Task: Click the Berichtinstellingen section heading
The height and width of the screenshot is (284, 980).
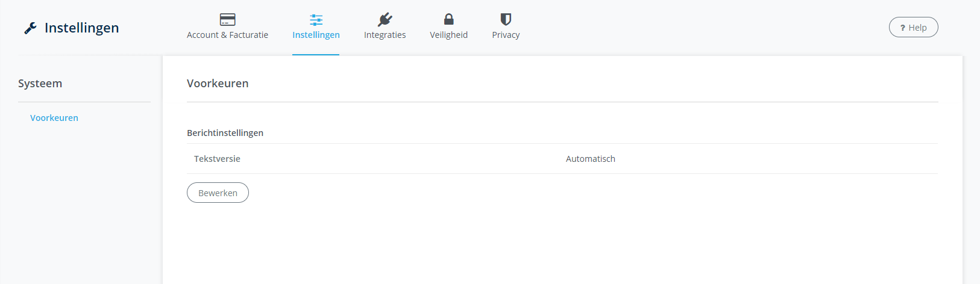Action: 225,133
